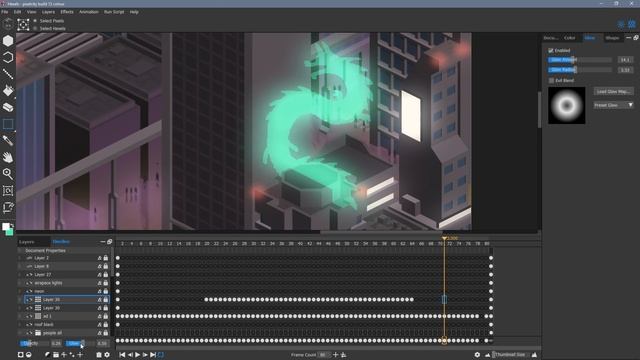The width and height of the screenshot is (640, 360).
Task: Click the new layer mask square icon
Action: coord(20,355)
